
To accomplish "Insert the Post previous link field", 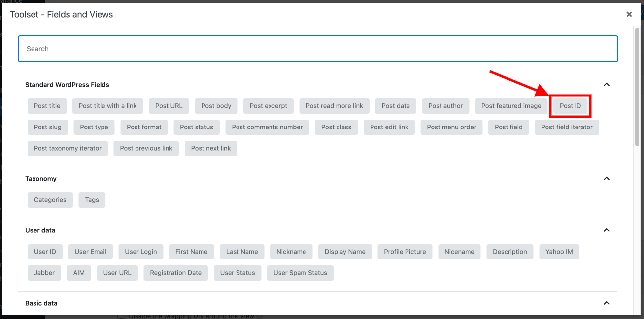I will [146, 148].
